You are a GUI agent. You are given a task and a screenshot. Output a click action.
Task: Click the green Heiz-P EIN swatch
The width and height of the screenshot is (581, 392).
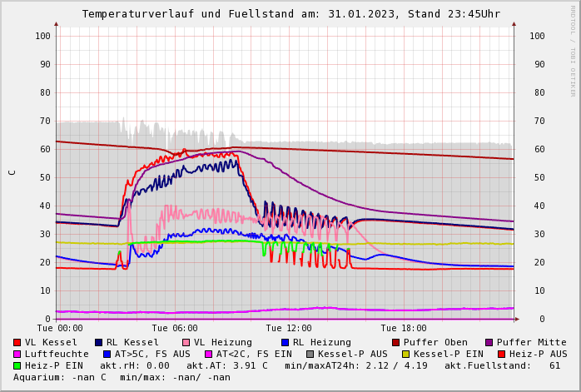coord(17,365)
